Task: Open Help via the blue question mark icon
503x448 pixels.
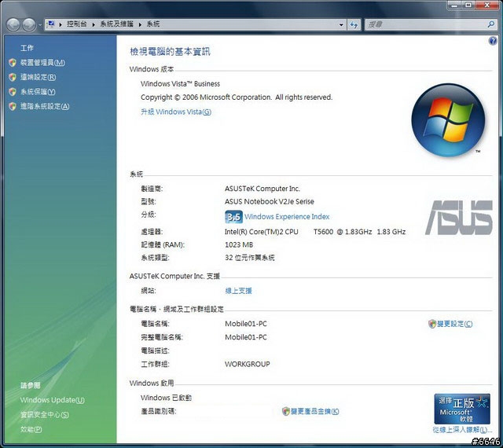Action: coord(493,41)
